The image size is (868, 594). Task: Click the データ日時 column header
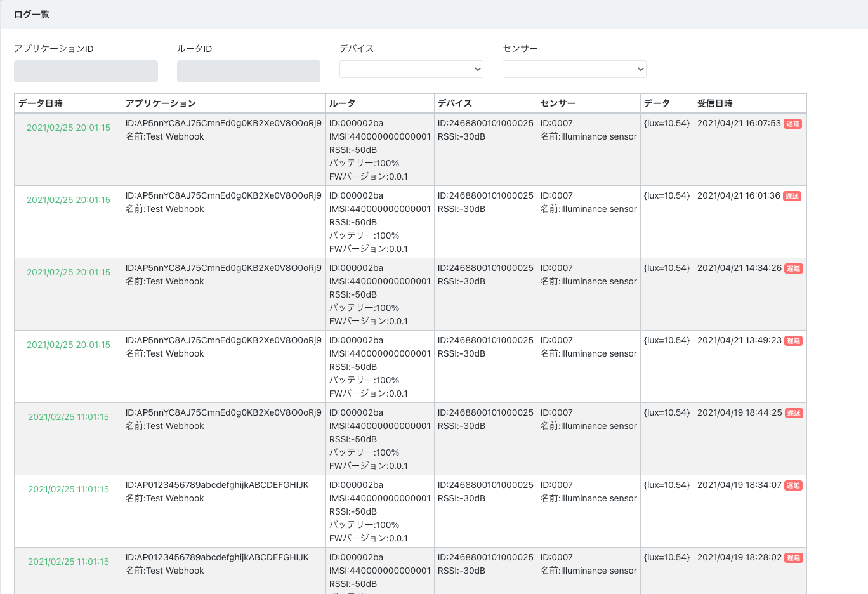click(41, 103)
